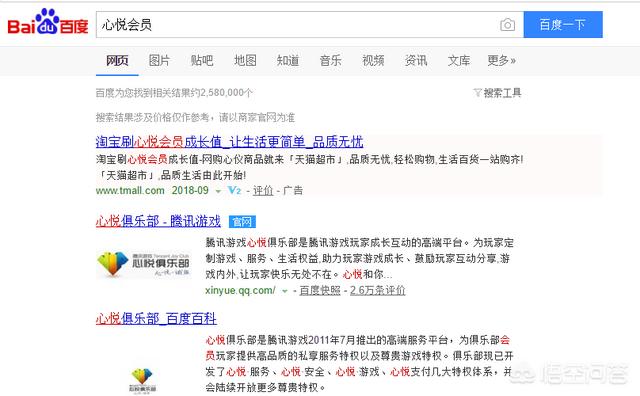The width and height of the screenshot is (640, 396).
Task: Switch to the 网页 tab
Action: pos(117,60)
